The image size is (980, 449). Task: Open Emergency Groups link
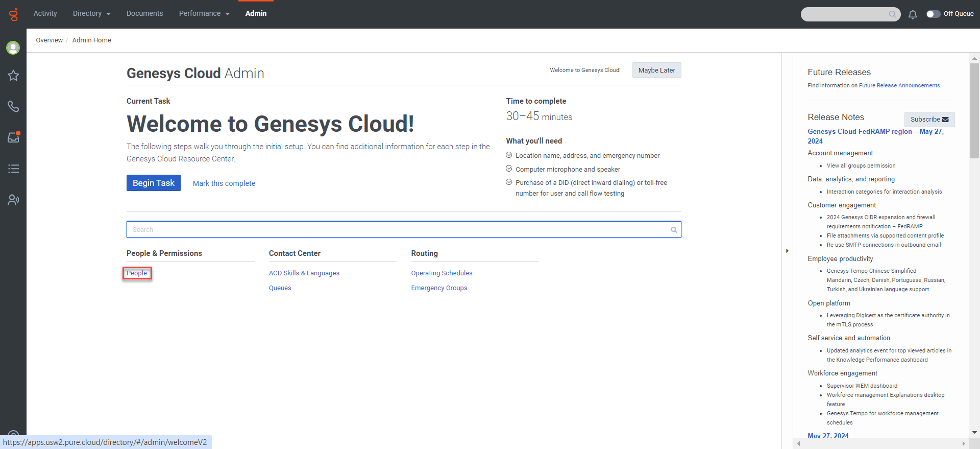tap(439, 288)
